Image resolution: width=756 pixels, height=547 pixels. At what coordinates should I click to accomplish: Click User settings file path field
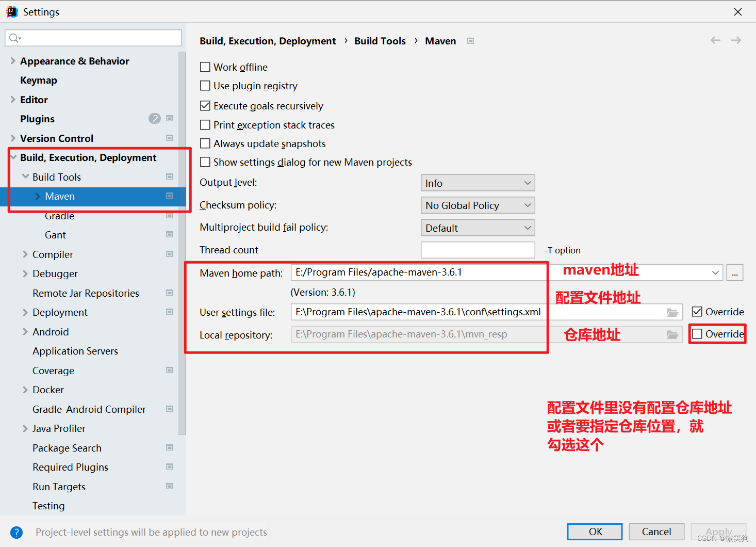pos(486,312)
